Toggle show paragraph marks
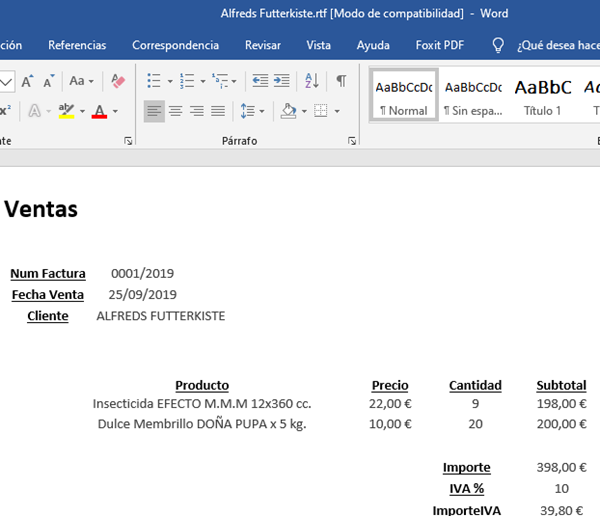 coord(341,81)
